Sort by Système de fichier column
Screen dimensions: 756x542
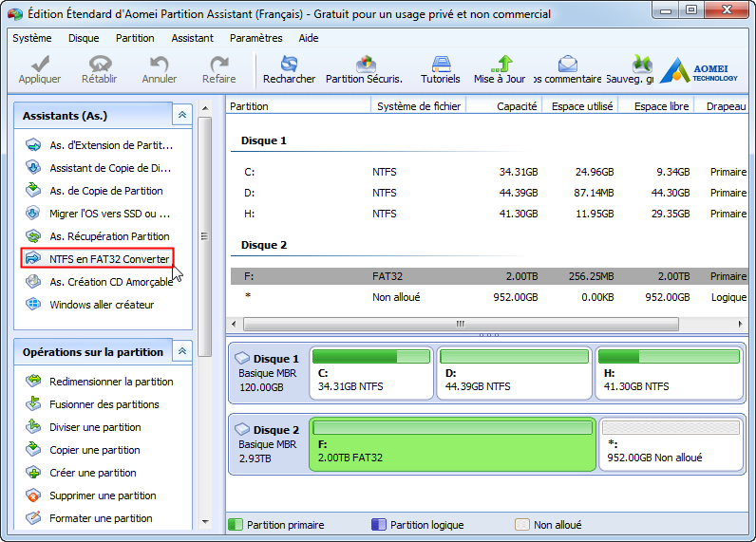click(x=419, y=106)
